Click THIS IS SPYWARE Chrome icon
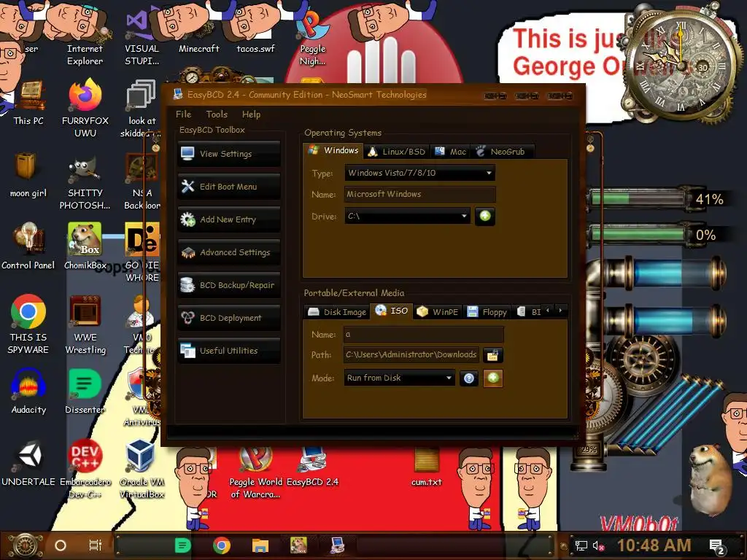The image size is (747, 560). click(x=28, y=324)
